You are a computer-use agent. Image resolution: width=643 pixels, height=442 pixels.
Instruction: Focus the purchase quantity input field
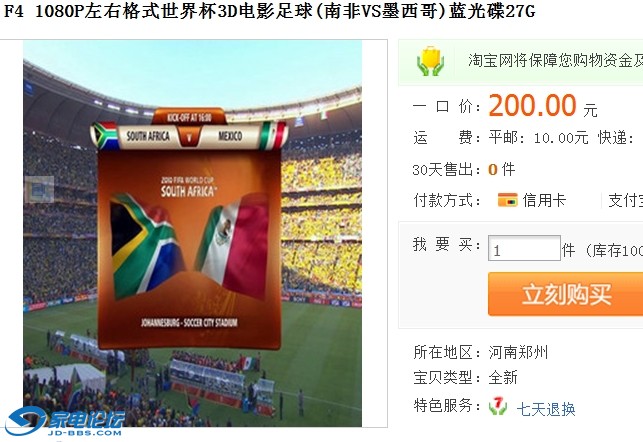pos(524,248)
